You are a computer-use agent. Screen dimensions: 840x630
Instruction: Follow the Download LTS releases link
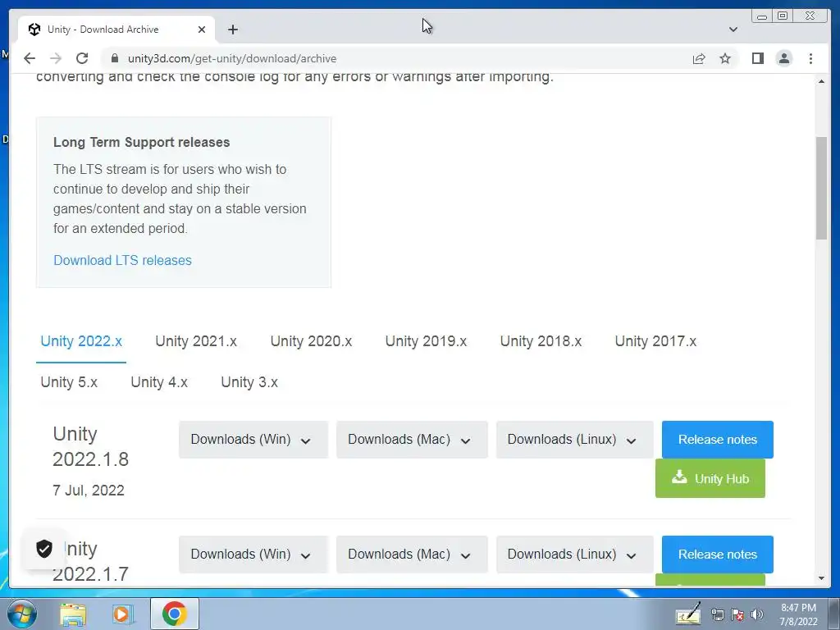pos(123,260)
